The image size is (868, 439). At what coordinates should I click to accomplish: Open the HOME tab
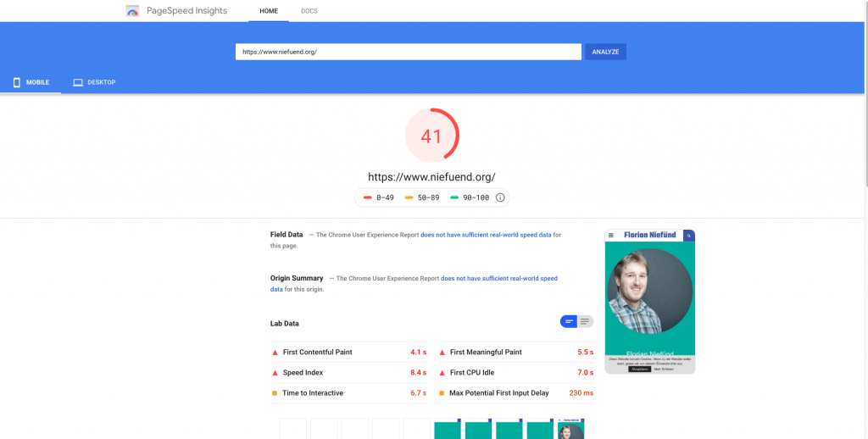pos(269,11)
